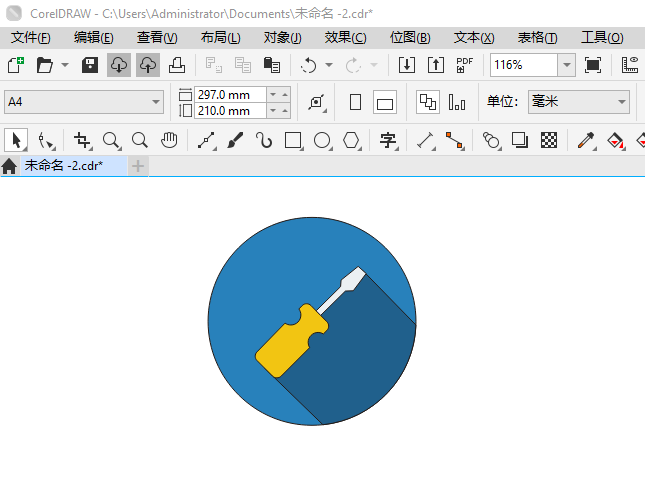Click the cloud download icon
This screenshot has width=645, height=495.
coord(119,65)
